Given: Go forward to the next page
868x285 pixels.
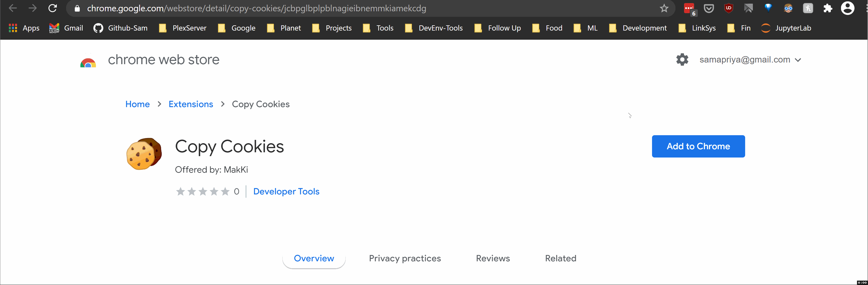Looking at the screenshot, I should click(33, 8).
